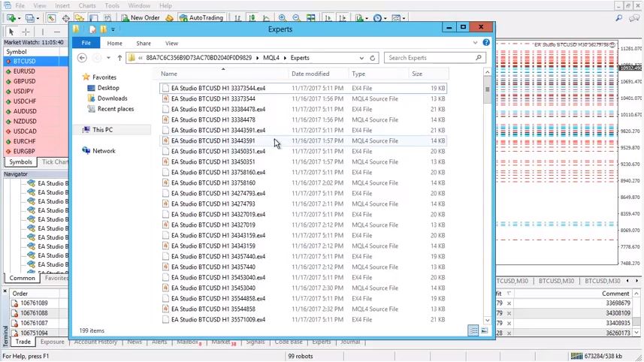Select This PC in the navigation pane
Screen dimensions: 644x362
coord(102,130)
